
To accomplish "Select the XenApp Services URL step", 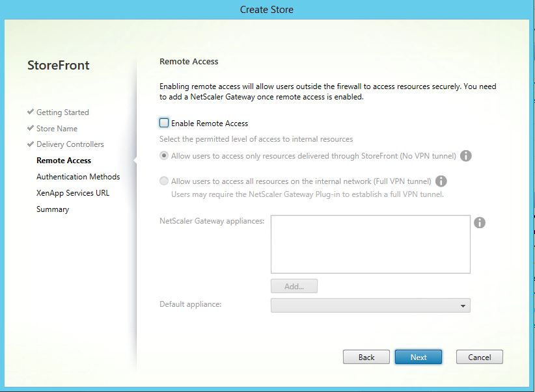I will click(x=73, y=193).
